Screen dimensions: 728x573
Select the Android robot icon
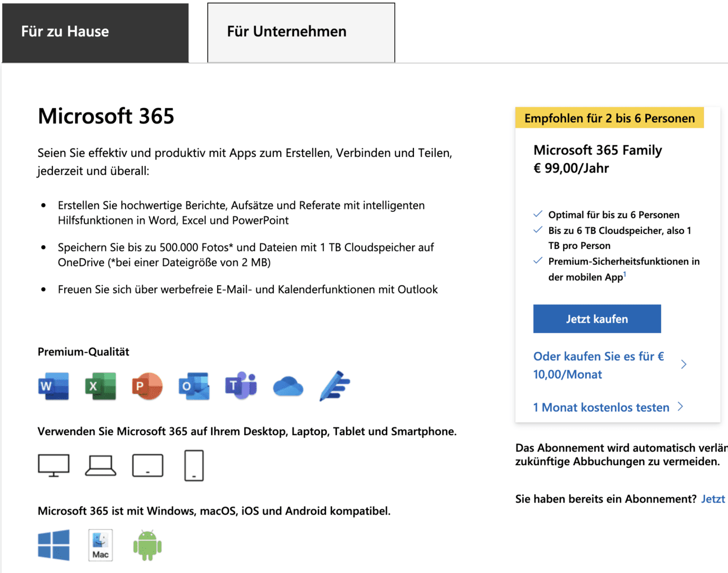pyautogui.click(x=148, y=545)
